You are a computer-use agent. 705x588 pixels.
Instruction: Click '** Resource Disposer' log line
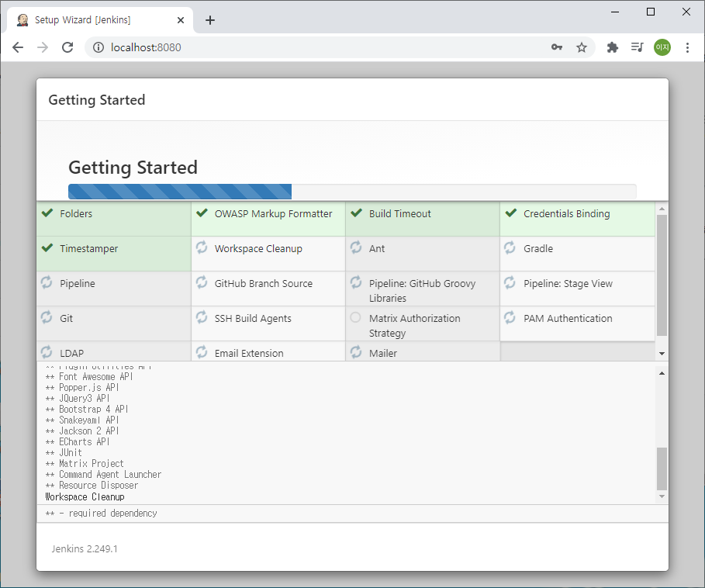pyautogui.click(x=92, y=486)
